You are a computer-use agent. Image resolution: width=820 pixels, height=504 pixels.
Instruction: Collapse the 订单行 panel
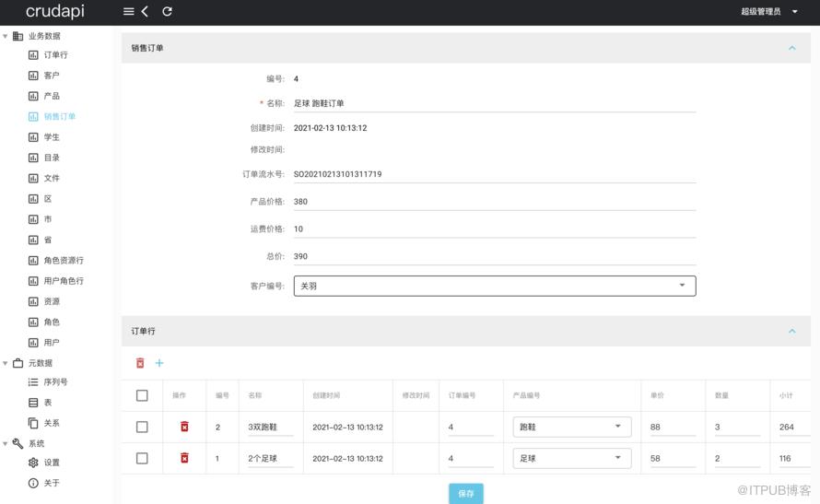791,332
